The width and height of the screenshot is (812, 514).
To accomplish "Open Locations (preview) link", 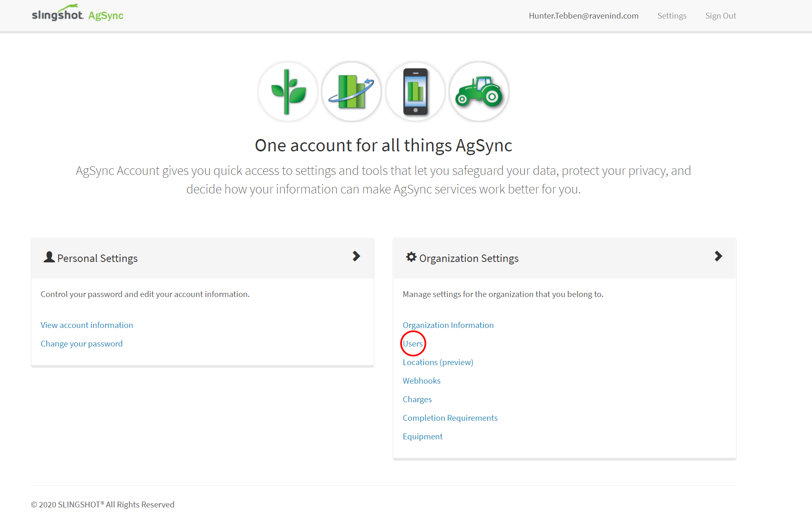I will click(x=438, y=362).
